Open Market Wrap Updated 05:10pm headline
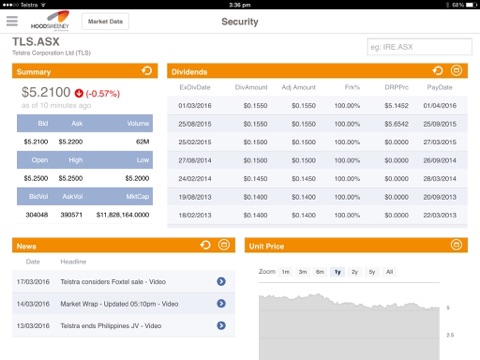The image size is (480, 360). coord(119,304)
